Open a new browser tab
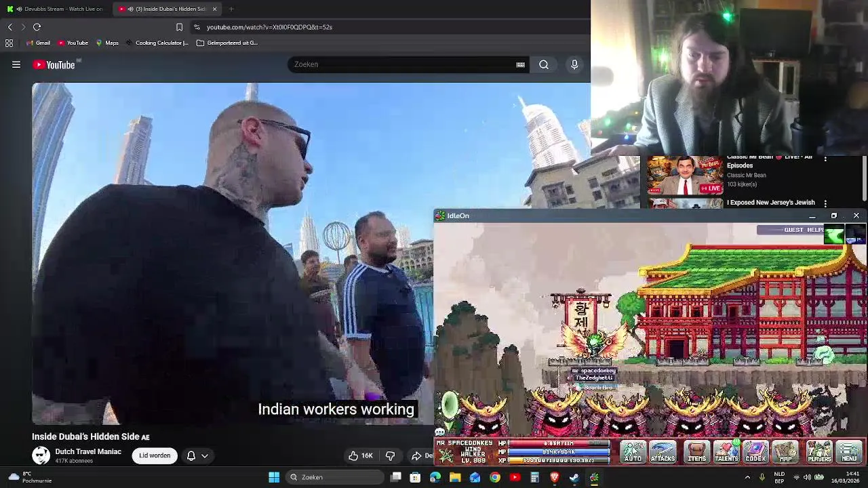 [x=231, y=9]
